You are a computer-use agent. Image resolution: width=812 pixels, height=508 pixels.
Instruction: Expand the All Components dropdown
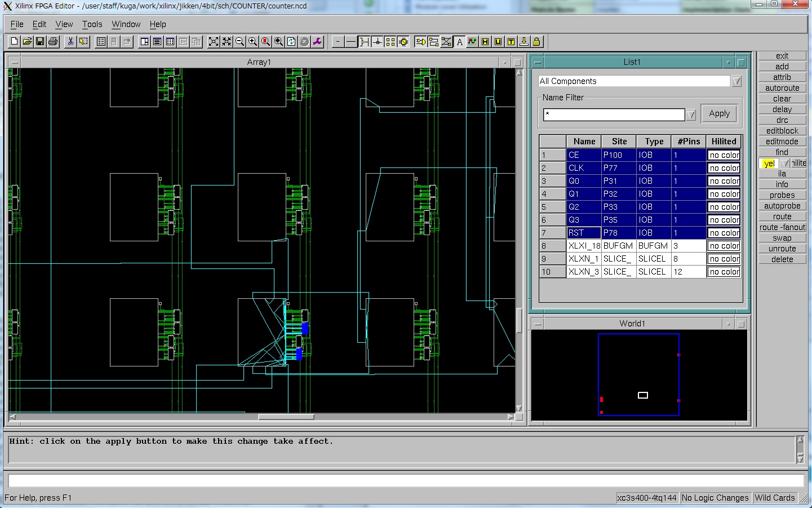(736, 81)
